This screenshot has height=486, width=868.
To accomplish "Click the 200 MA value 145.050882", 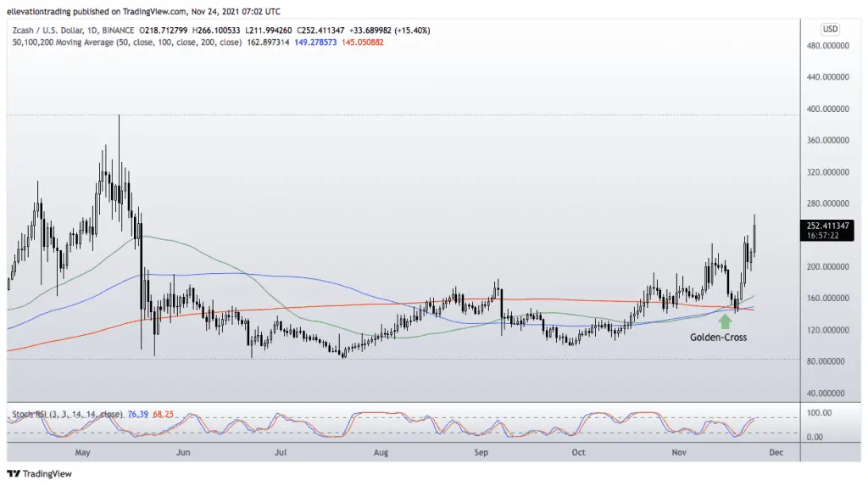I will coord(363,42).
